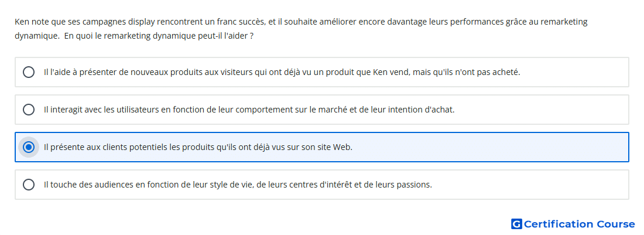
Task: Select radio button for 'style de vie' answer
Action: point(29,185)
